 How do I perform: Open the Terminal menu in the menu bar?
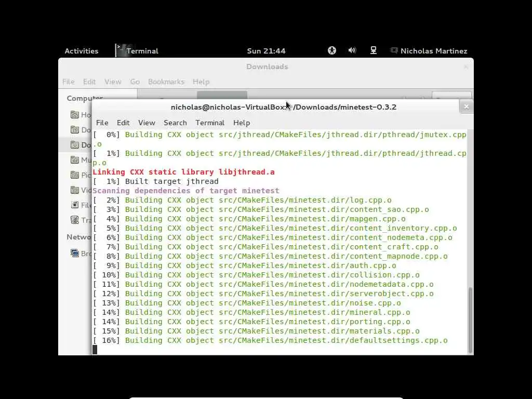click(210, 123)
